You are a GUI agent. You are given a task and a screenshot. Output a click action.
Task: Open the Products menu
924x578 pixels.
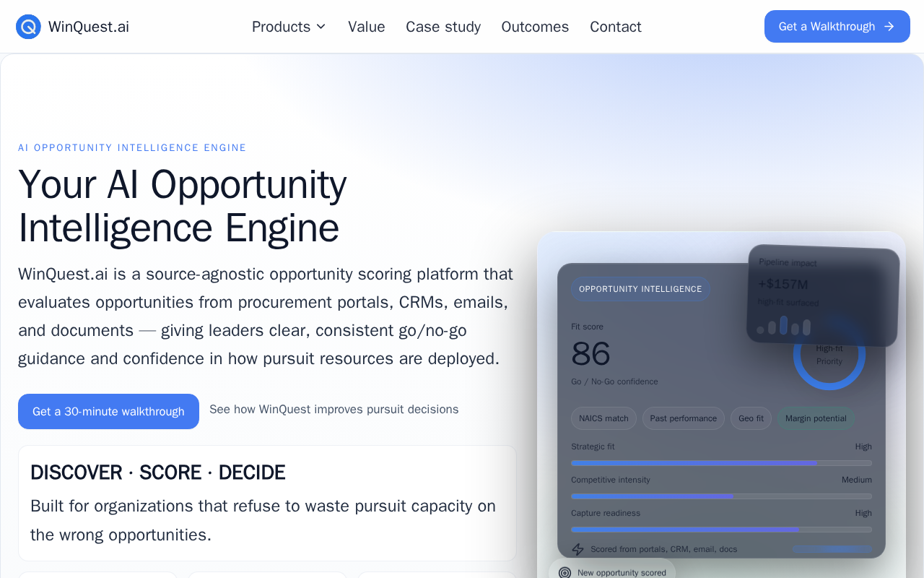tap(289, 27)
